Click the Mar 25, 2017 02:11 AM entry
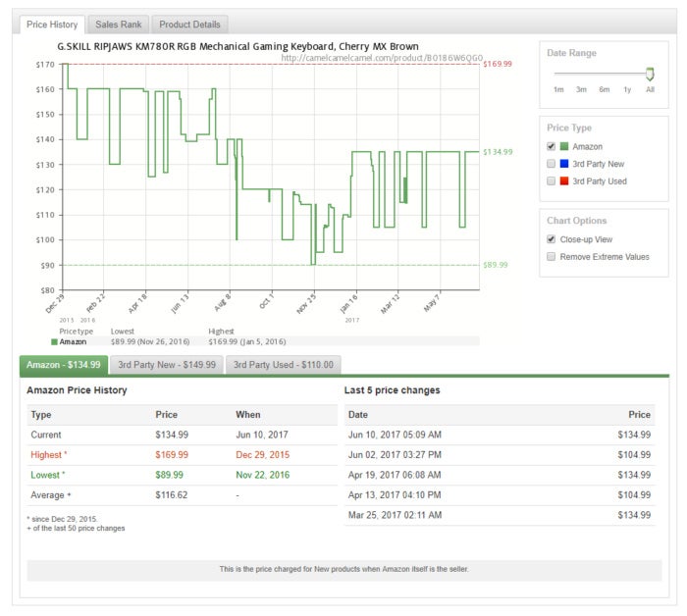The image size is (687, 616). click(395, 515)
